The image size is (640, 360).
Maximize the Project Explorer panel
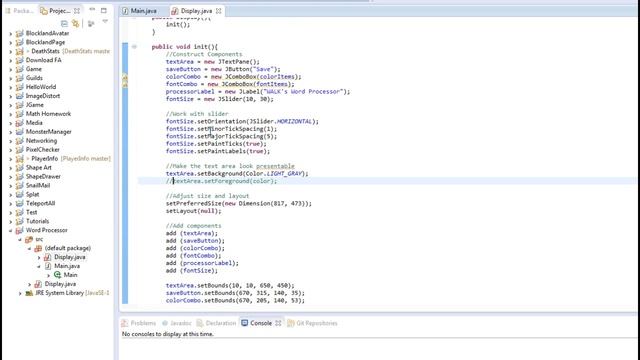pyautogui.click(x=104, y=10)
